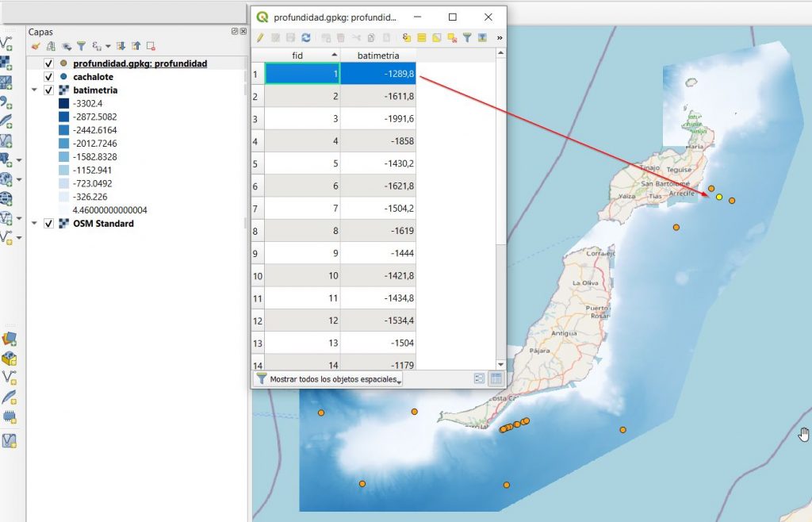
Task: Open the legend filter expression dropdown
Action: (x=107, y=46)
